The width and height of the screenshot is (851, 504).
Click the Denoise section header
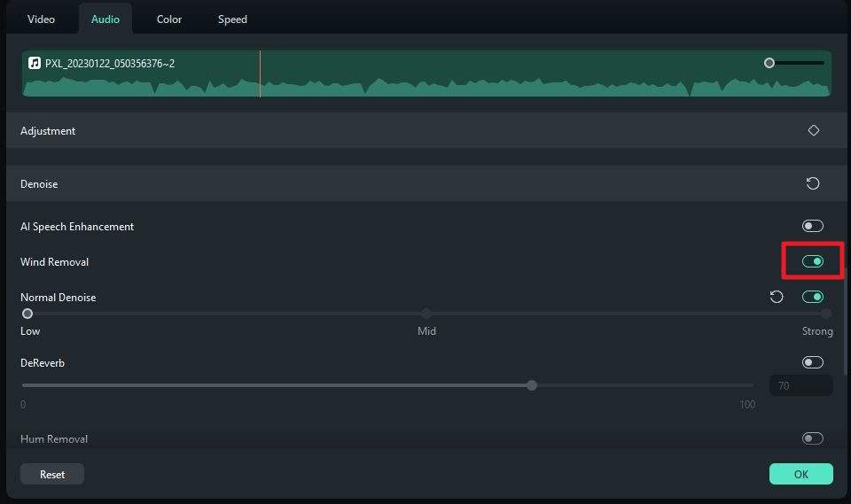point(426,183)
